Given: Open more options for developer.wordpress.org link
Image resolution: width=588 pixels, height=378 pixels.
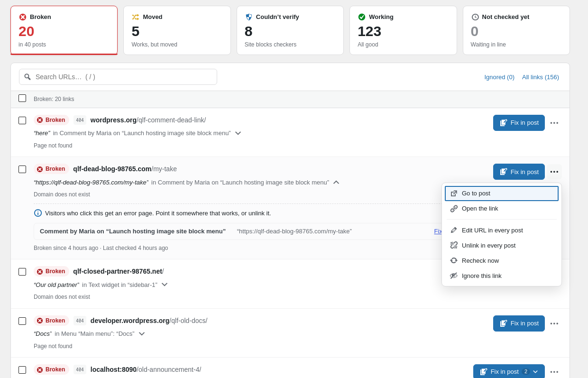Looking at the screenshot, I should [x=554, y=323].
